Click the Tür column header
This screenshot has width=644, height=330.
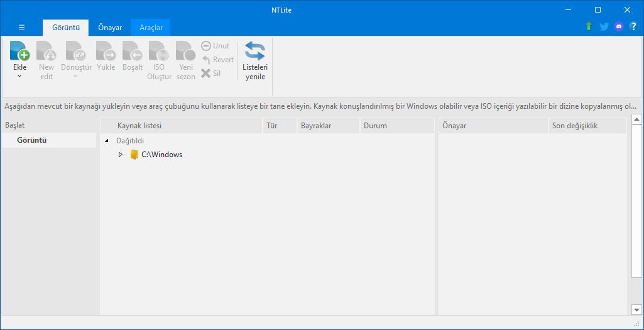point(280,126)
